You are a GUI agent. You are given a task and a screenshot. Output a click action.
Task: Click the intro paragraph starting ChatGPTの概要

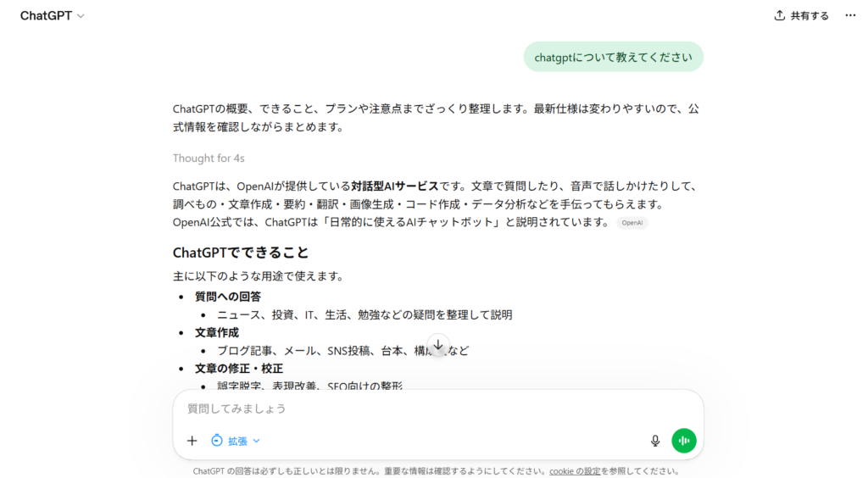click(x=436, y=118)
